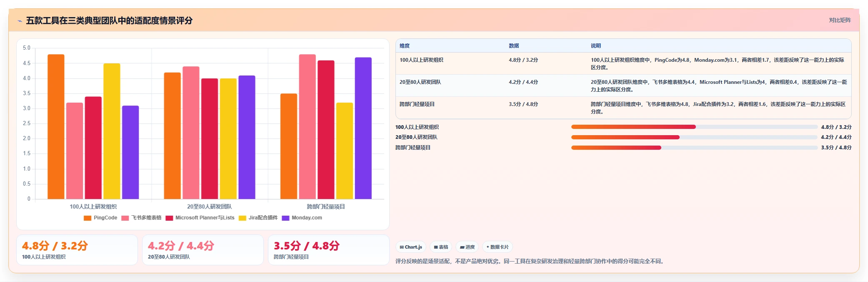
Task: Click the 100人以上研发组织 progress bar
Action: click(x=694, y=127)
